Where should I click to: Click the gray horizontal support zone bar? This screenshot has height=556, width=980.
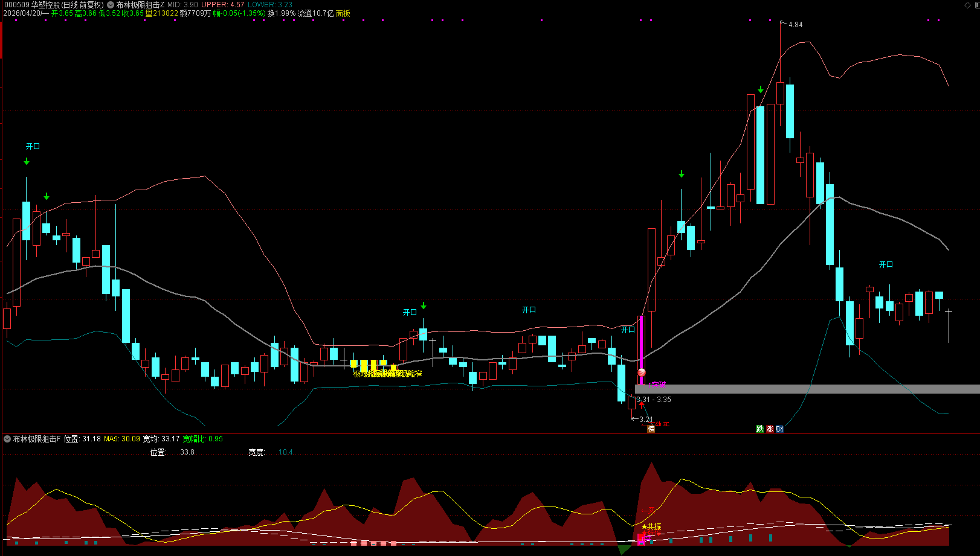click(807, 389)
